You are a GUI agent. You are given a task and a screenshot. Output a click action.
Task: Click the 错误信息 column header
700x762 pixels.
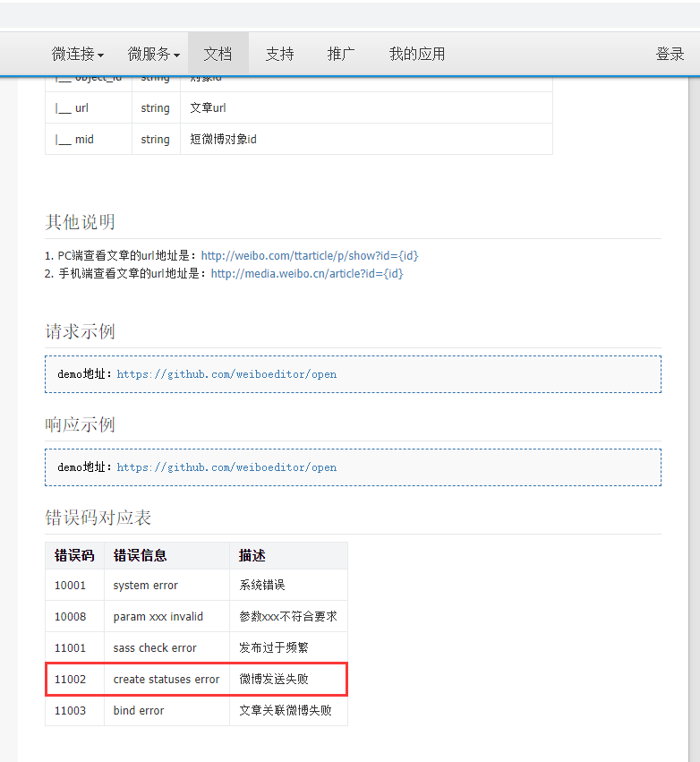coord(140,555)
